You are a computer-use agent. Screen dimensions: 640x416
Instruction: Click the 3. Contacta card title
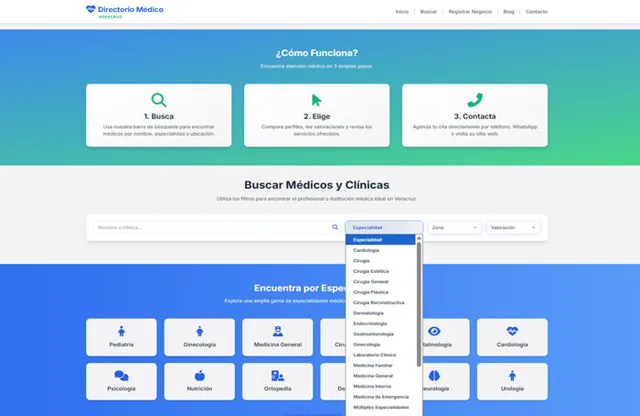[475, 116]
